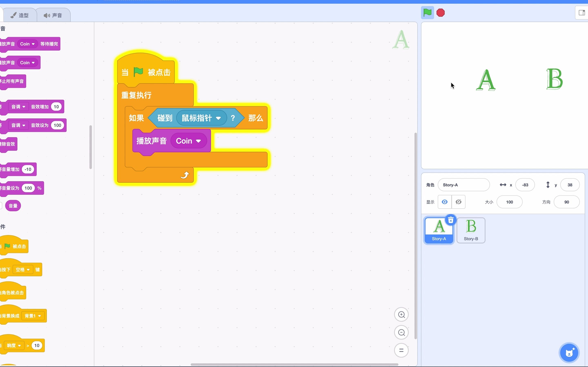
Task: Click the 停止所有声音 block
Action: (x=13, y=81)
